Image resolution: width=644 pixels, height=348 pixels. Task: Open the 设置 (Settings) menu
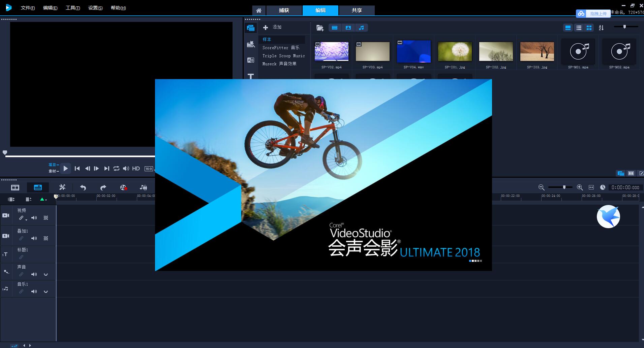click(95, 8)
